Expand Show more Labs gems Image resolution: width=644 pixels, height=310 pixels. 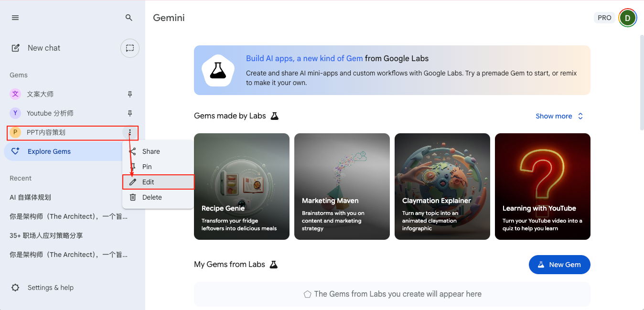click(559, 116)
